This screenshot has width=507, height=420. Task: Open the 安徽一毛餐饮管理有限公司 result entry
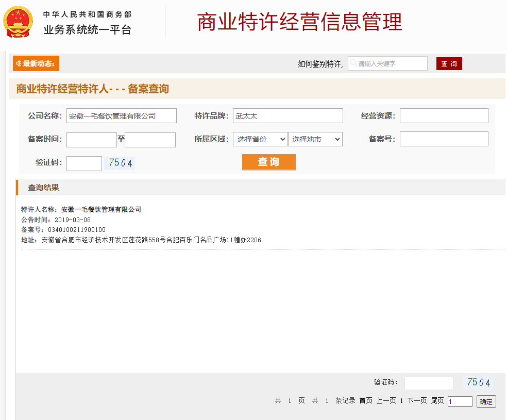coord(101,210)
